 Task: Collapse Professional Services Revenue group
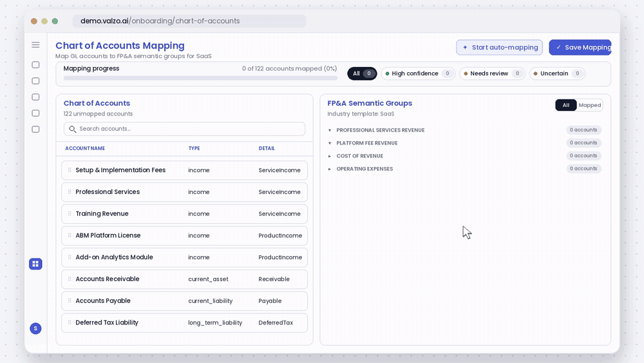(x=329, y=130)
